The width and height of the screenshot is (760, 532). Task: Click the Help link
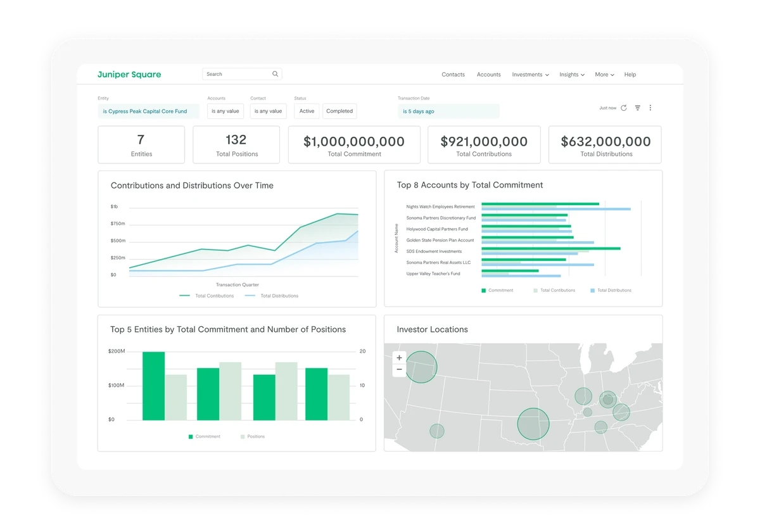tap(630, 74)
